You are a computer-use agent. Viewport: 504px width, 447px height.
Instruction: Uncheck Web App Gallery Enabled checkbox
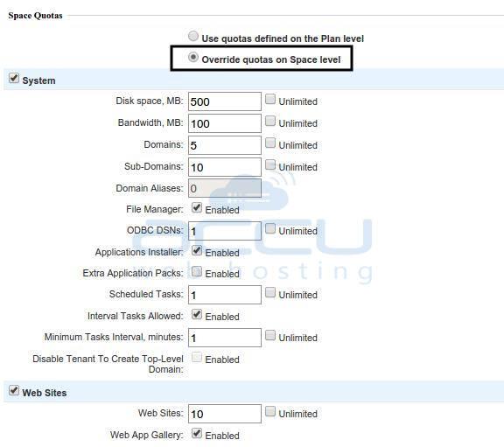coord(197,433)
